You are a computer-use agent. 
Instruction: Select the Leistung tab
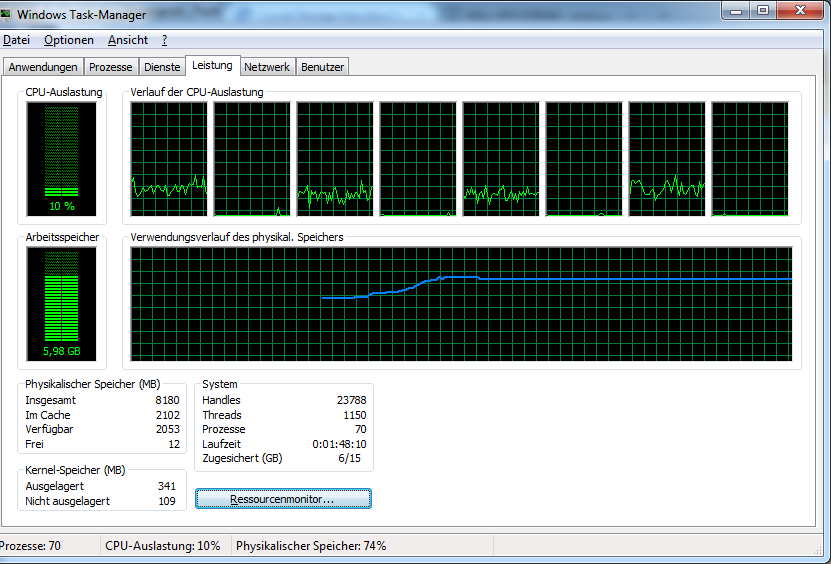click(x=213, y=65)
